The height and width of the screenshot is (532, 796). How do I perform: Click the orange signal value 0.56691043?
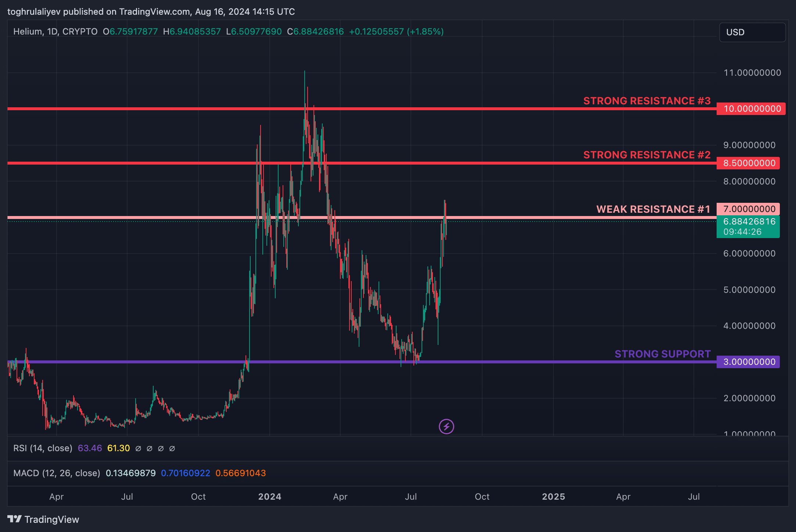click(x=240, y=473)
